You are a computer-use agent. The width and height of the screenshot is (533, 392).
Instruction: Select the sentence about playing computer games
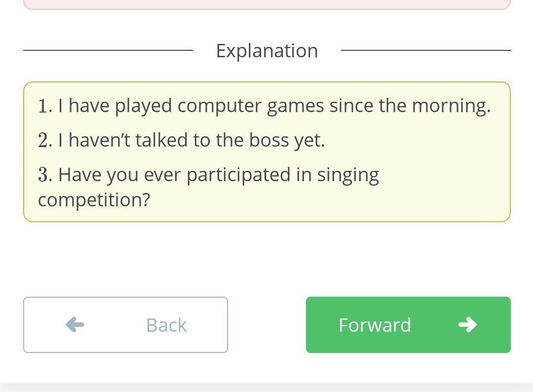264,105
